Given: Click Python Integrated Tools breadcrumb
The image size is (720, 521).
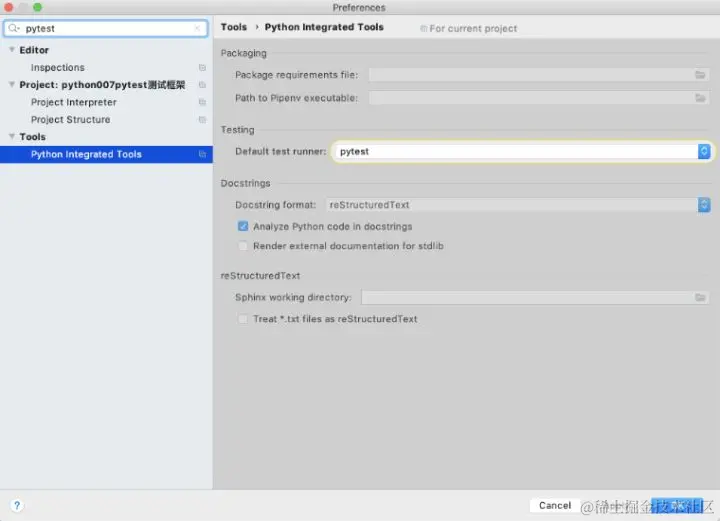Looking at the screenshot, I should point(324,27).
